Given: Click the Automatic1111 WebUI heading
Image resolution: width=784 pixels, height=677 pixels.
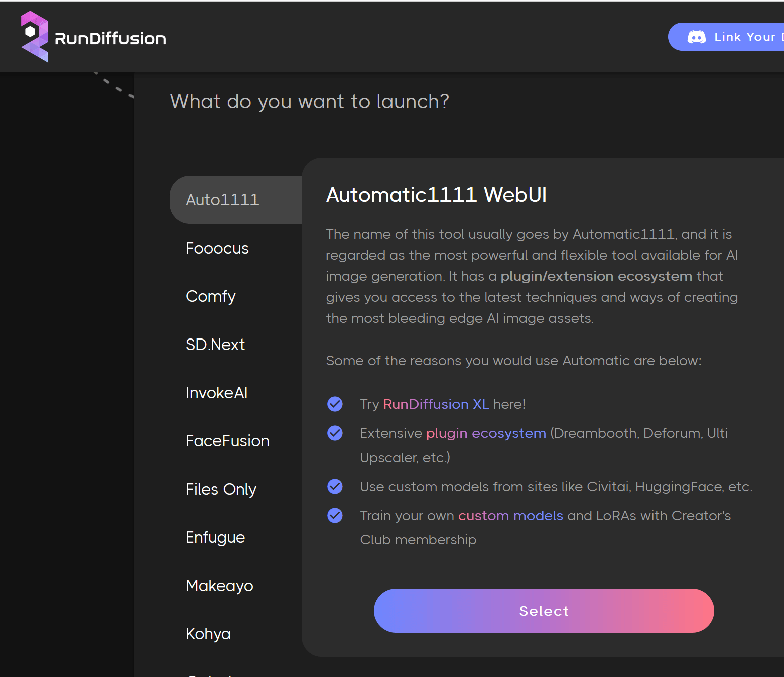Looking at the screenshot, I should (436, 195).
